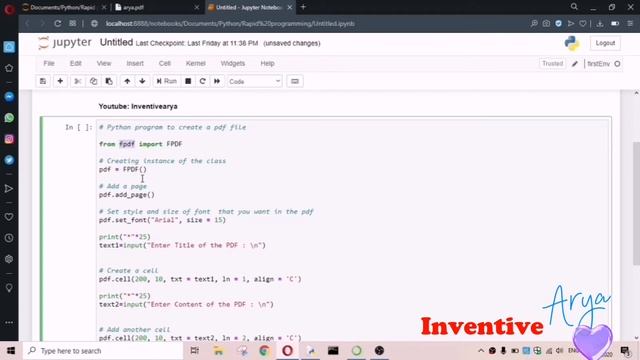The width and height of the screenshot is (640, 360).
Task: Click the Trusted notebook button
Action: (x=552, y=64)
